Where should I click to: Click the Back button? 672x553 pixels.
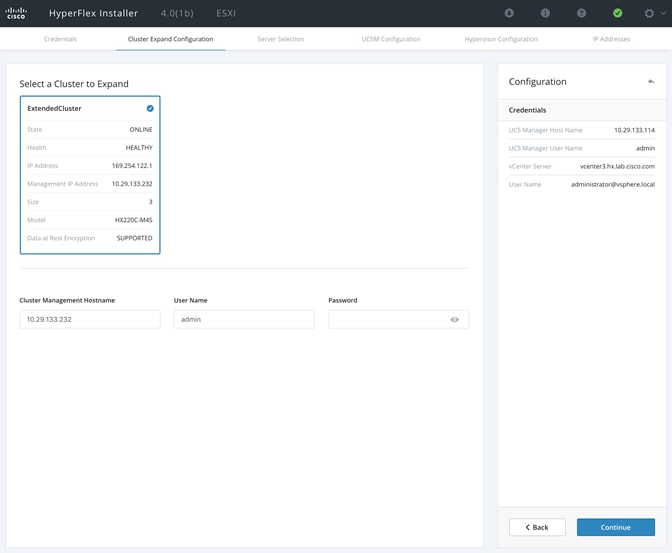(537, 527)
